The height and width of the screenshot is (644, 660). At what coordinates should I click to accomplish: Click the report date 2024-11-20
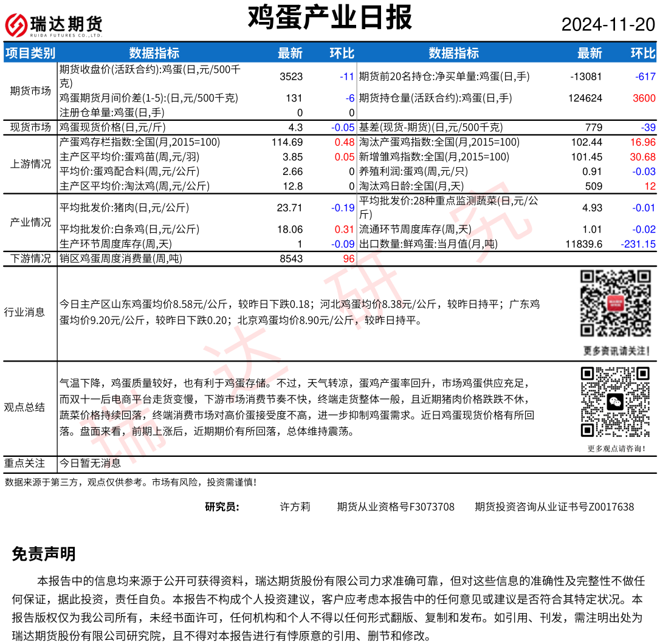tap(608, 25)
